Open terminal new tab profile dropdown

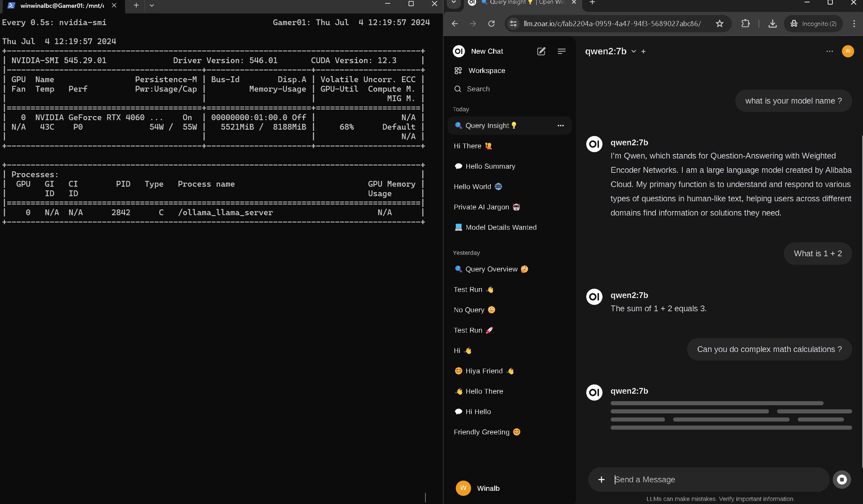(152, 5)
